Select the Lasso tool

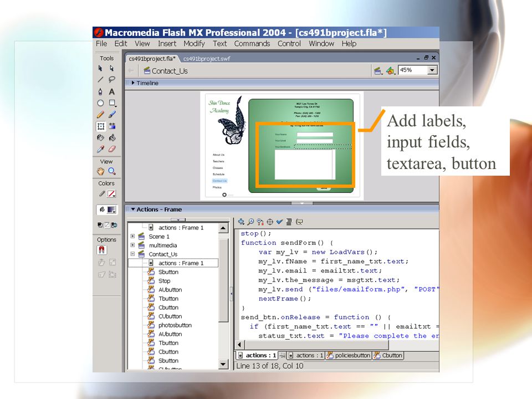(x=111, y=80)
